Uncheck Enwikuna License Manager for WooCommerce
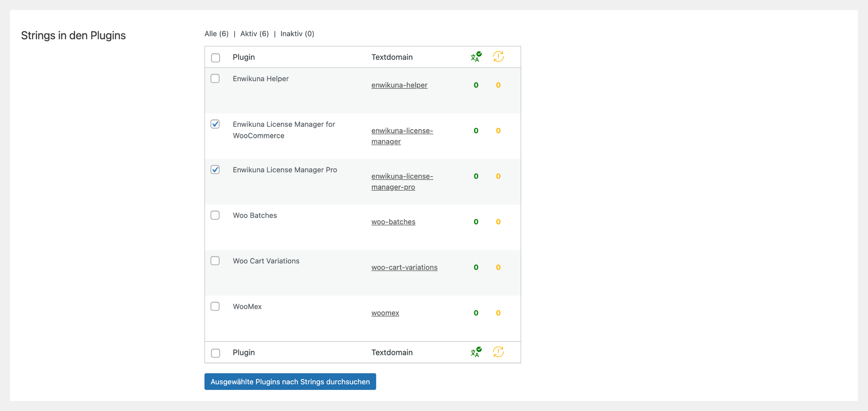Screen dimensions: 868x411 pyautogui.click(x=215, y=124)
